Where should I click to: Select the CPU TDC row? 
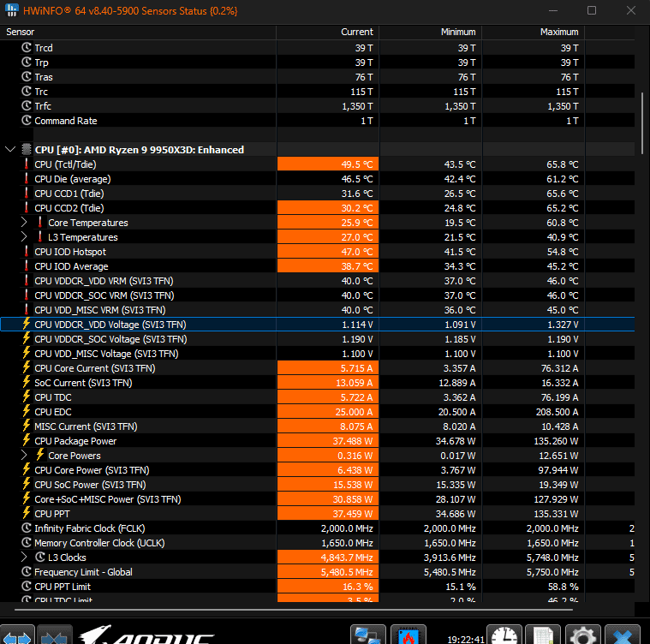[318, 397]
